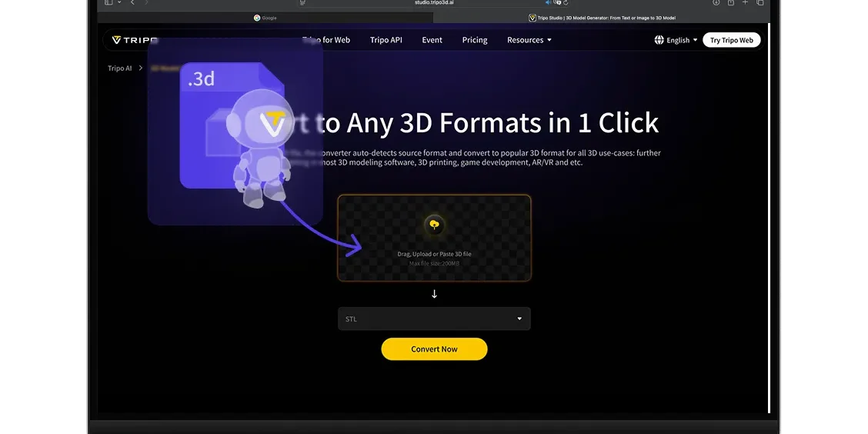The height and width of the screenshot is (434, 868).
Task: Click the Tripo logo in the header
Action: (x=135, y=40)
